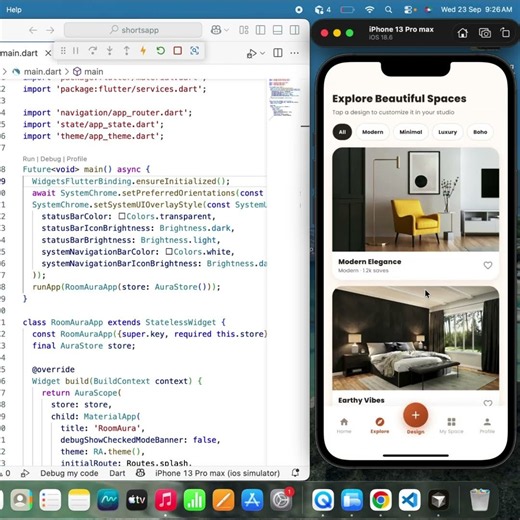
Task: Click the Step Out debug icon
Action: pos(127,51)
